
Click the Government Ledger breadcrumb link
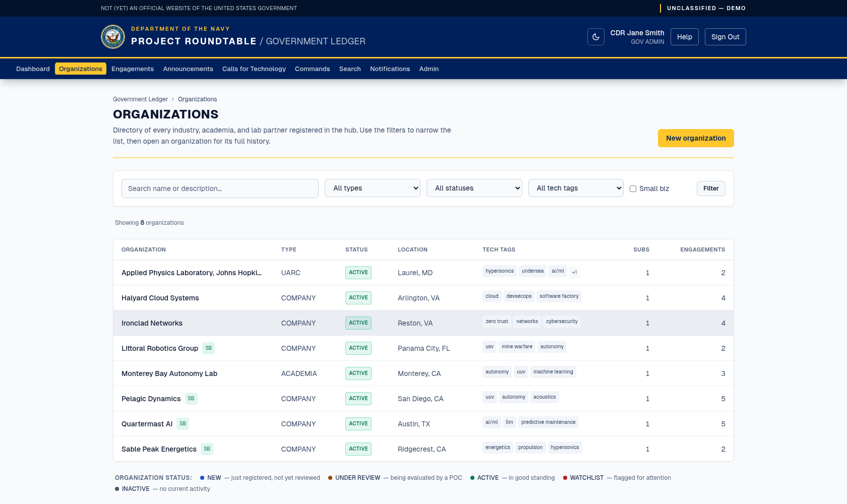pyautogui.click(x=140, y=99)
